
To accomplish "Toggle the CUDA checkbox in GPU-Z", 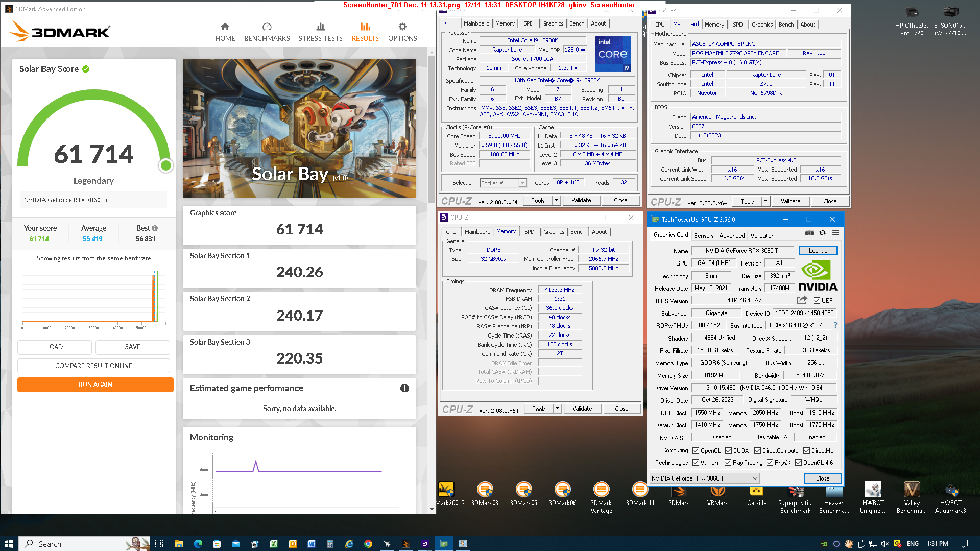I will (x=728, y=451).
